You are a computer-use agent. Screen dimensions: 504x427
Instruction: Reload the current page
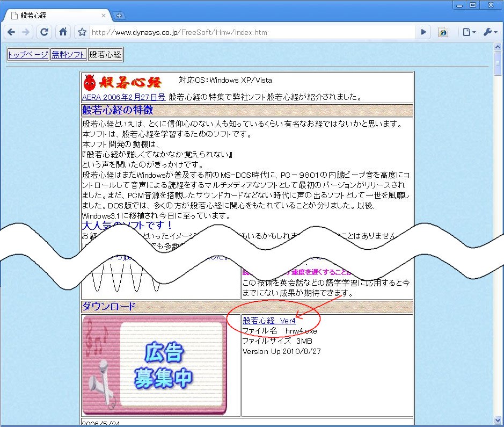(x=45, y=32)
